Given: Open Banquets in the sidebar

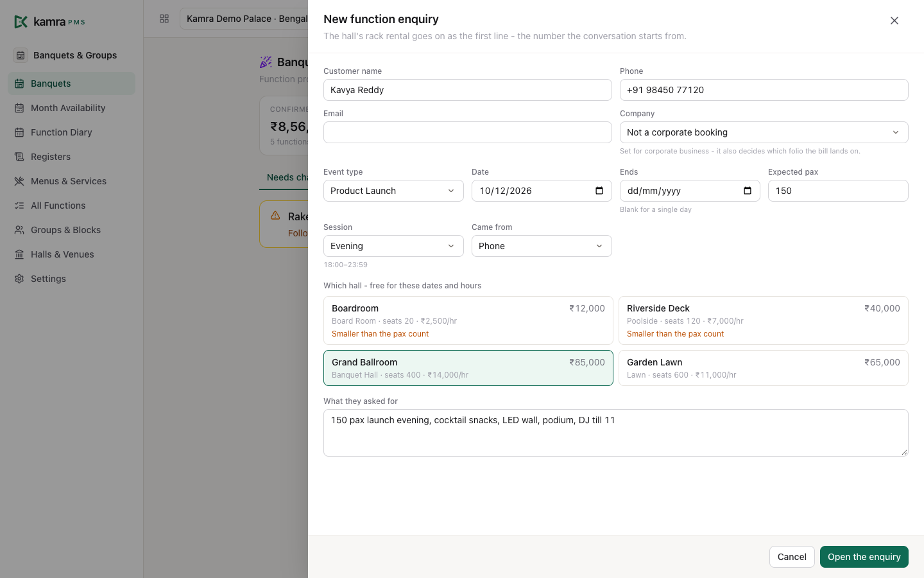Looking at the screenshot, I should point(71,83).
